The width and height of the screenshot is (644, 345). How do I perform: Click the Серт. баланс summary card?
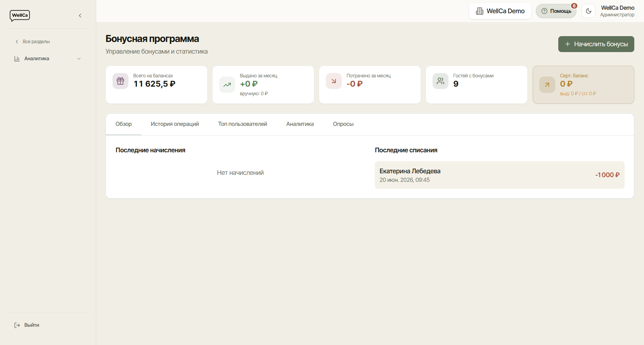pyautogui.click(x=583, y=85)
